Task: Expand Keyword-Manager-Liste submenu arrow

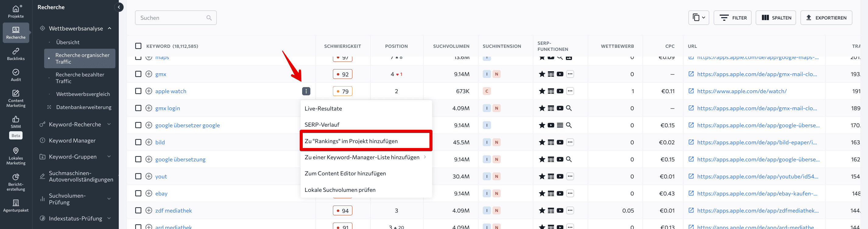Action: coord(425,157)
